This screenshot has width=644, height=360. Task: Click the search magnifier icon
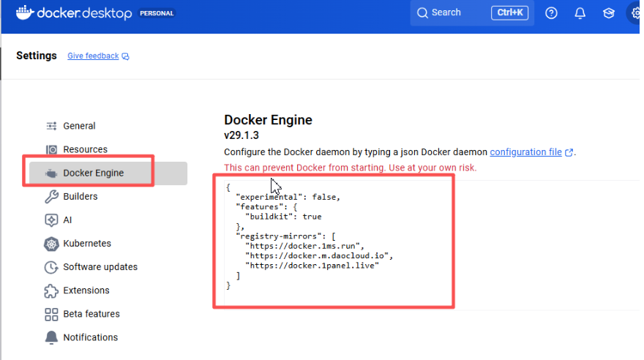(422, 12)
